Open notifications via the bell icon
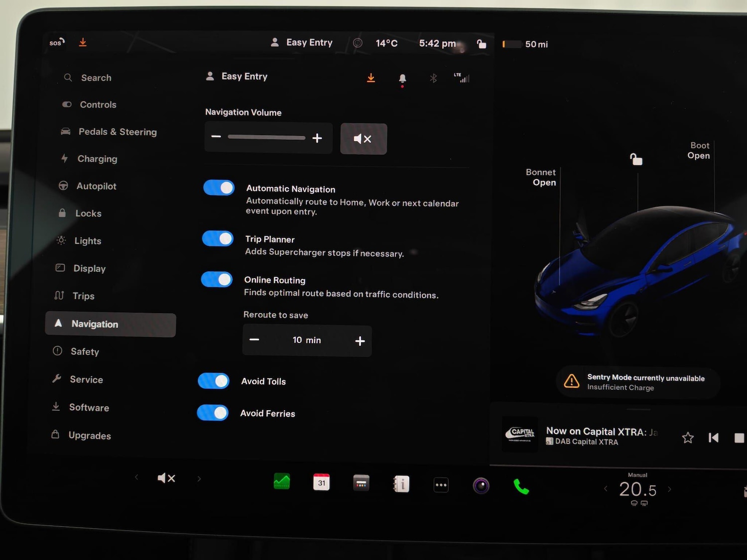The width and height of the screenshot is (747, 560). [402, 78]
